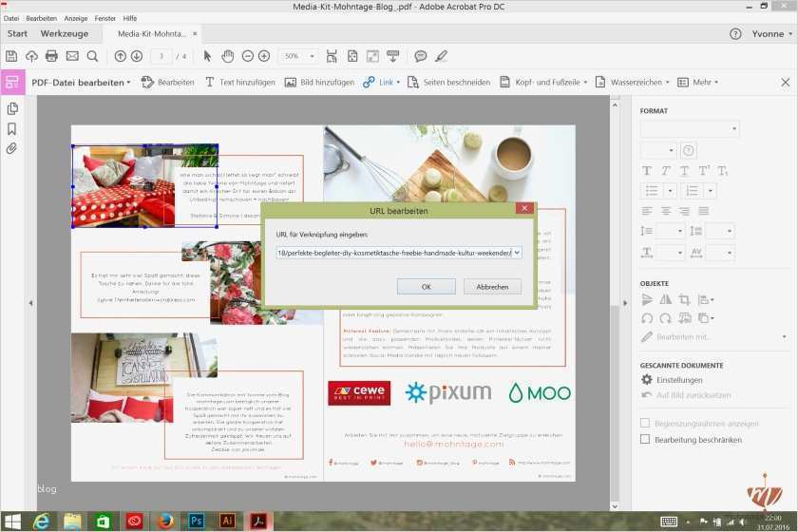The height and width of the screenshot is (532, 798).
Task: Open the zoom percentage dropdown
Action: 299,56
